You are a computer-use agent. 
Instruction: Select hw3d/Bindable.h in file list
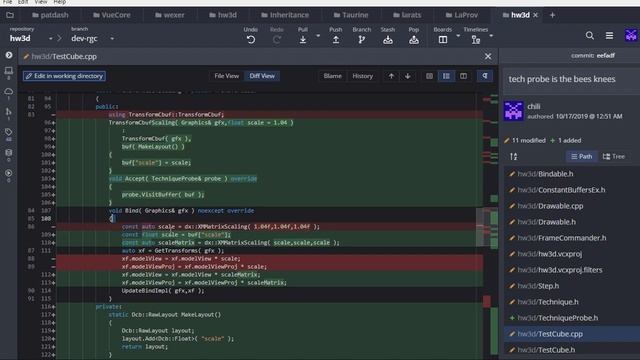point(571,174)
